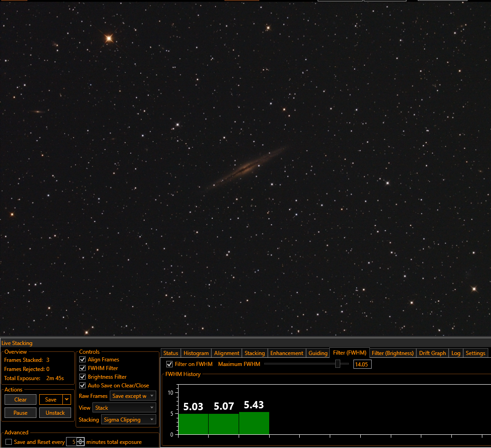Open the Log tab
Viewport: 491px width, 448px height.
pyautogui.click(x=455, y=353)
